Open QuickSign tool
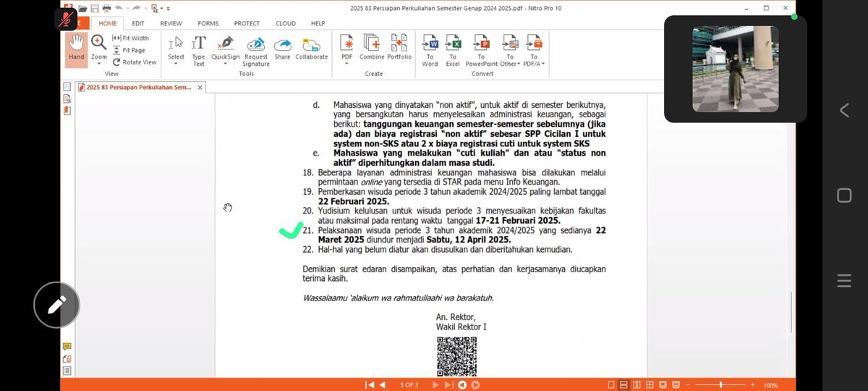 click(226, 46)
